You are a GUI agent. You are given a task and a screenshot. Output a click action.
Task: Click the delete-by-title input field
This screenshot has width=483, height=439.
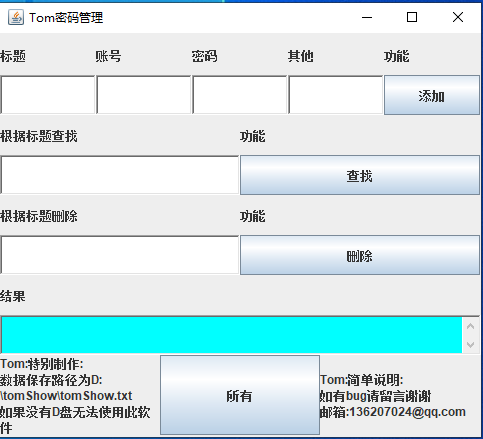(120, 255)
